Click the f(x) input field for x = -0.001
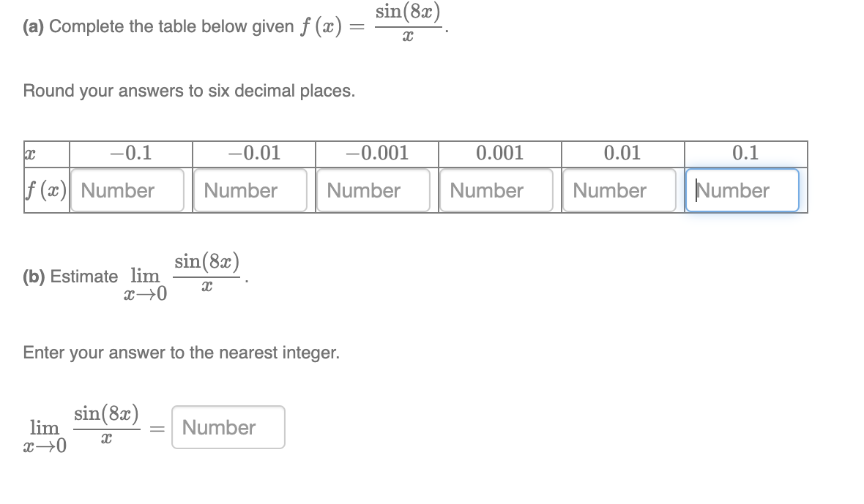 tap(373, 190)
